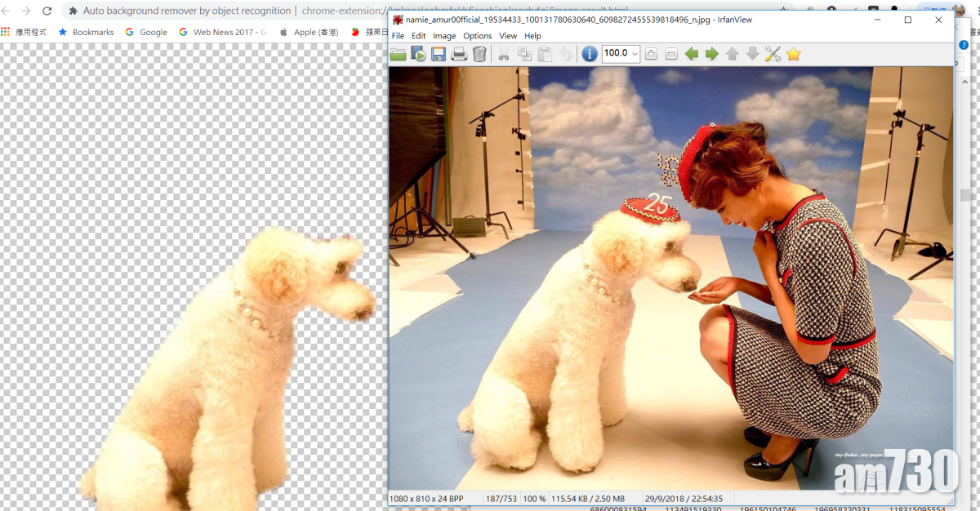Open the Bookmarks folder in the bookmarks bar
The width and height of the screenshot is (980, 511).
(x=86, y=32)
